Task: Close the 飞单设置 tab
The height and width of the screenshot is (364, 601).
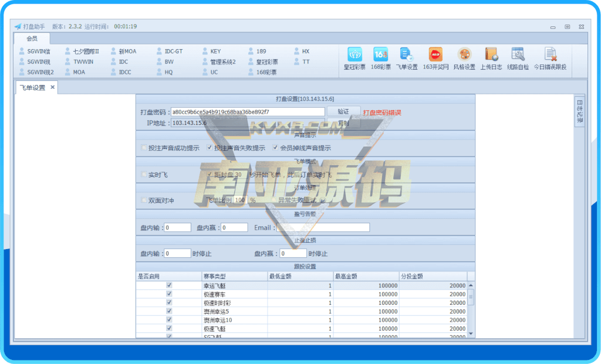Action: click(52, 87)
